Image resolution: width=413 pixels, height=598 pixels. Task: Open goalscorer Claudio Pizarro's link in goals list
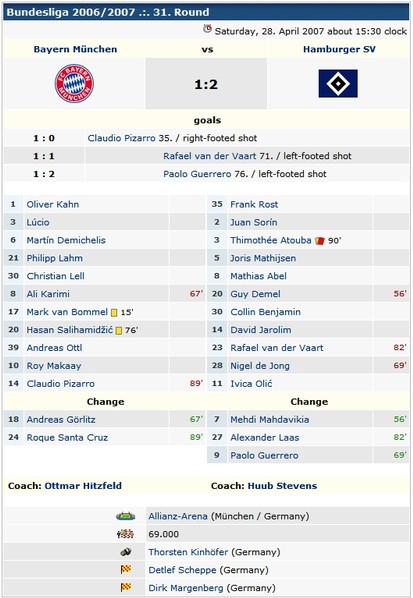pyautogui.click(x=121, y=138)
